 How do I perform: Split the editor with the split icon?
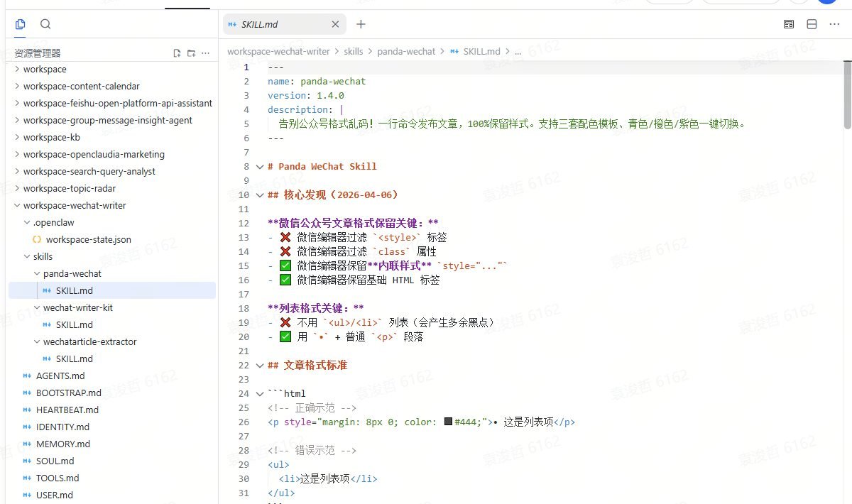pyautogui.click(x=812, y=24)
